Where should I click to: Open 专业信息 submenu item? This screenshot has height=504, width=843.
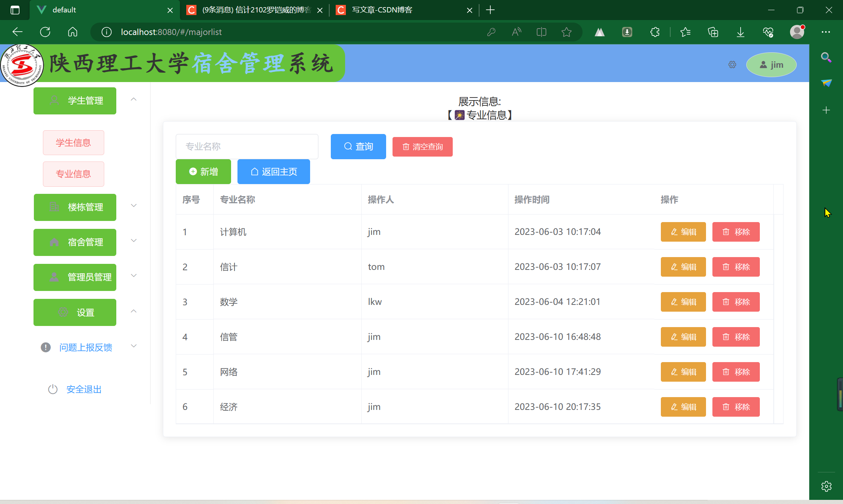pos(73,174)
